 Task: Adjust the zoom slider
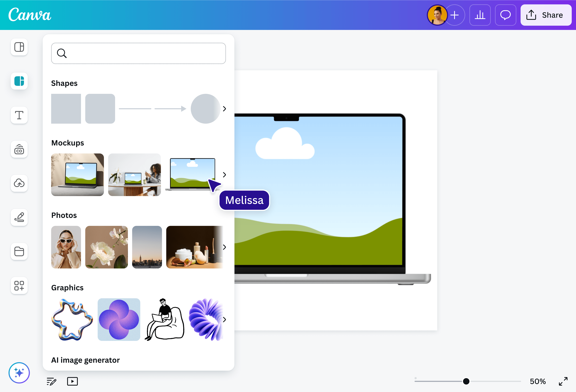point(466,381)
